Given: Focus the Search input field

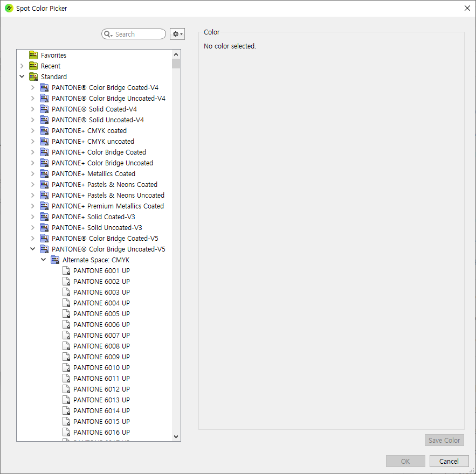Looking at the screenshot, I should click(x=134, y=34).
